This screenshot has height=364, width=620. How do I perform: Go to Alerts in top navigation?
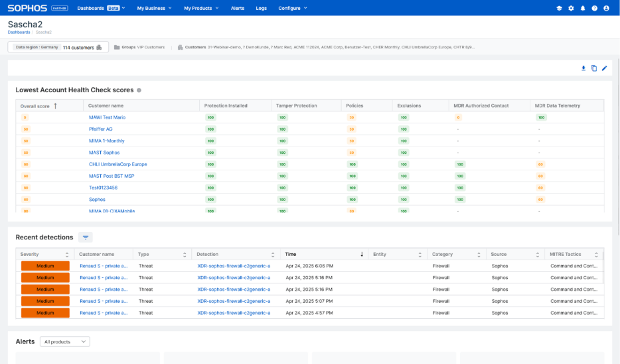[x=237, y=8]
